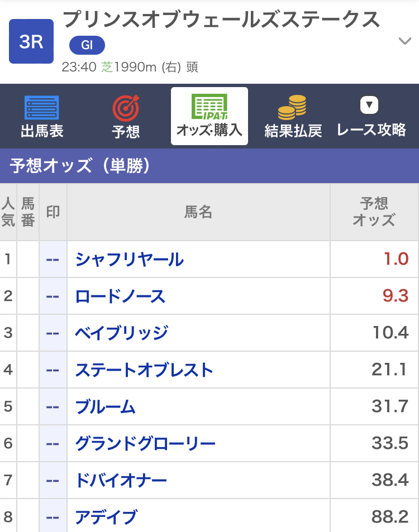This screenshot has height=532, width=419.
Task: Open horse ベイブリッジ details
Action: tap(122, 333)
